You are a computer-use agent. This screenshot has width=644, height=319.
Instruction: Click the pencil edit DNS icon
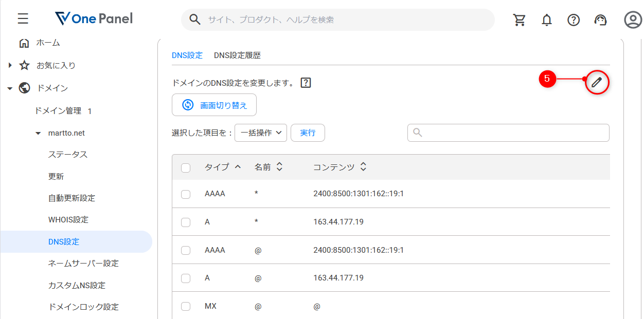pyautogui.click(x=597, y=82)
